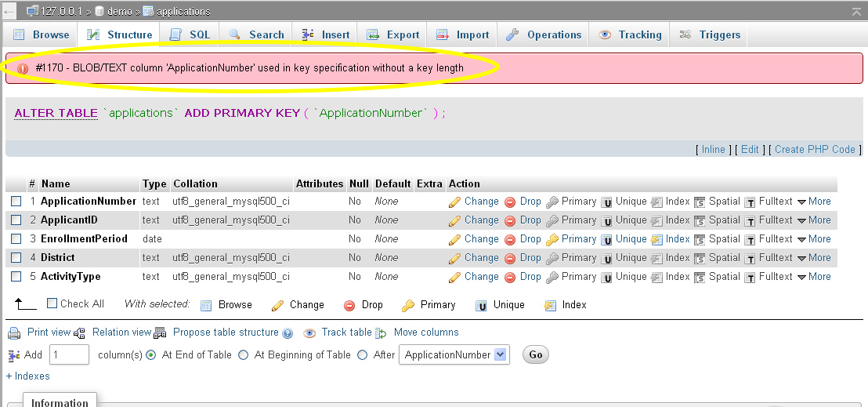This screenshot has width=868, height=407.
Task: Tick the checkbox for EnrollmentPeriod row
Action: click(x=16, y=239)
